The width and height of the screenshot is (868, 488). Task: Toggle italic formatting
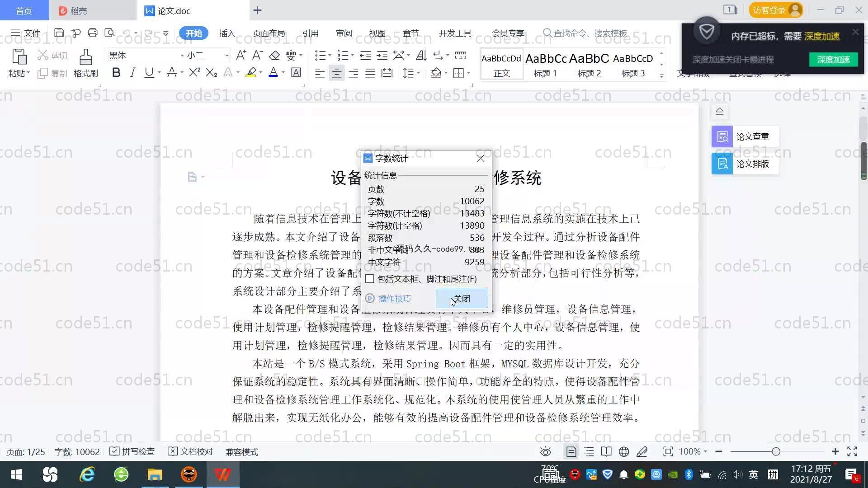point(132,73)
